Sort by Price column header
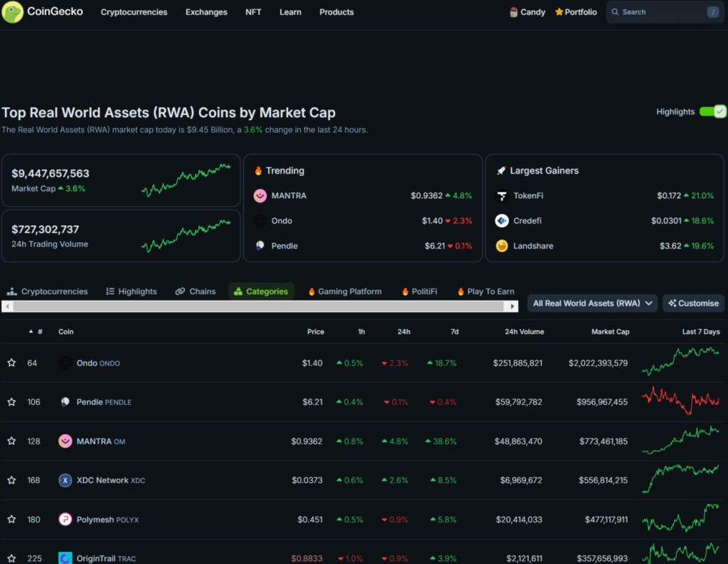 [315, 332]
